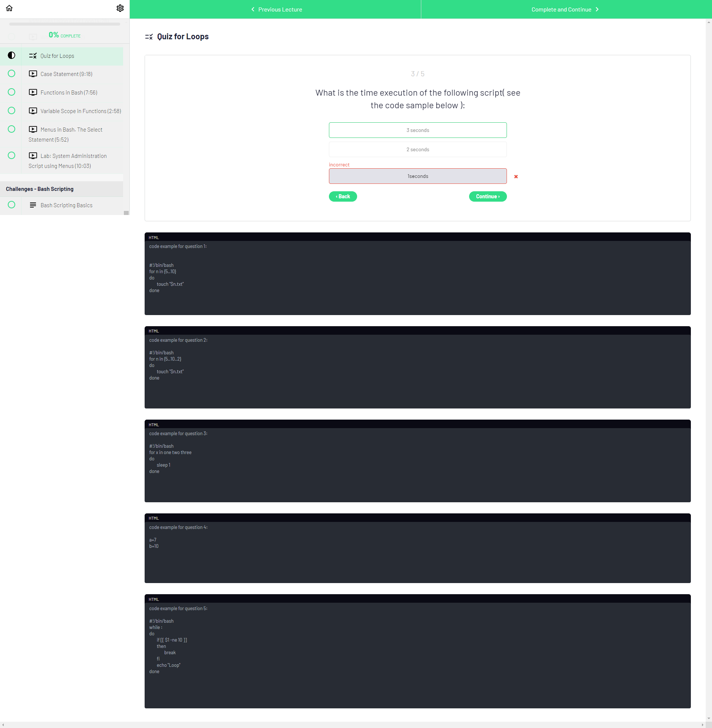Click red X mark beside 1seconds answer
This screenshot has height=728, width=712.
[516, 176]
